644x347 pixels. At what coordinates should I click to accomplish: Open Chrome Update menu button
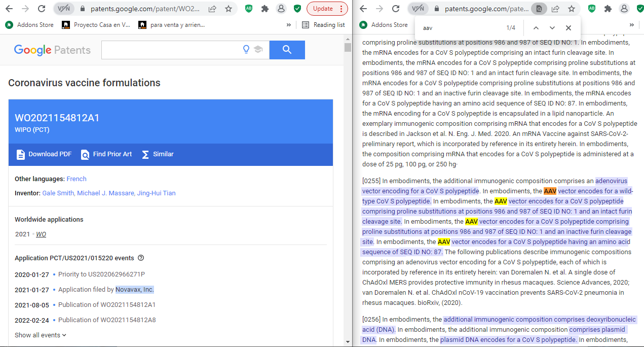(327, 9)
